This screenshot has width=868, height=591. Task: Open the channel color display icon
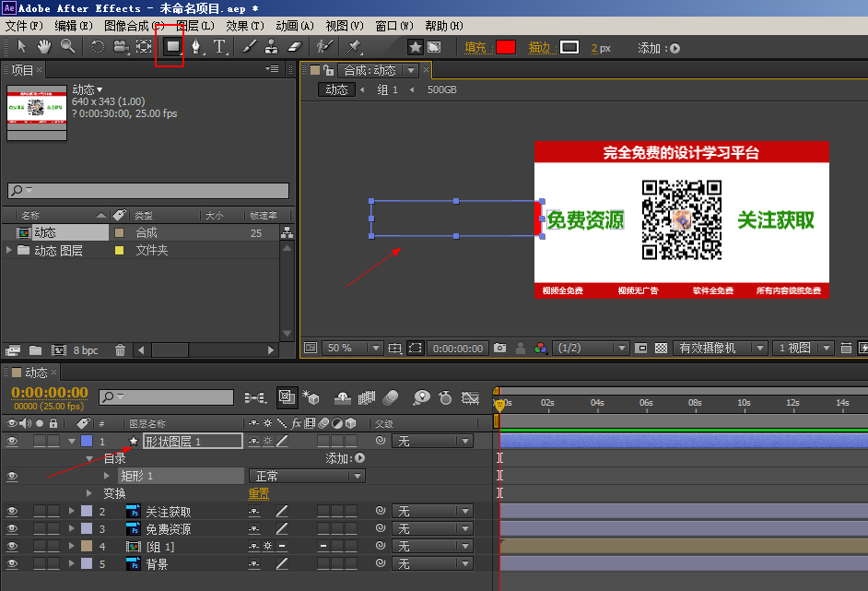pyautogui.click(x=540, y=348)
